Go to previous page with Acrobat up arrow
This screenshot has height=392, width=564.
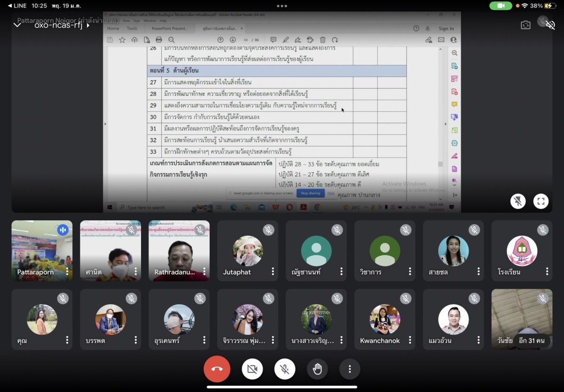click(x=220, y=40)
